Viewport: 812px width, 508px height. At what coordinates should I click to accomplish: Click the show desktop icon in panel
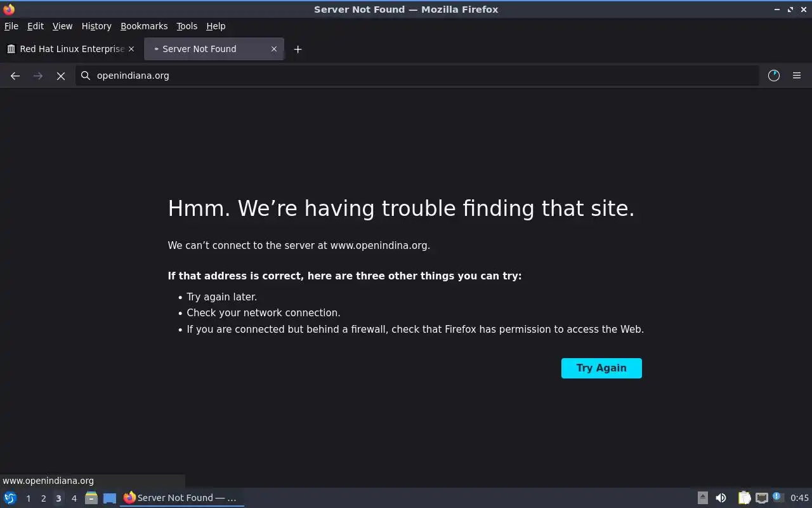[x=110, y=498]
